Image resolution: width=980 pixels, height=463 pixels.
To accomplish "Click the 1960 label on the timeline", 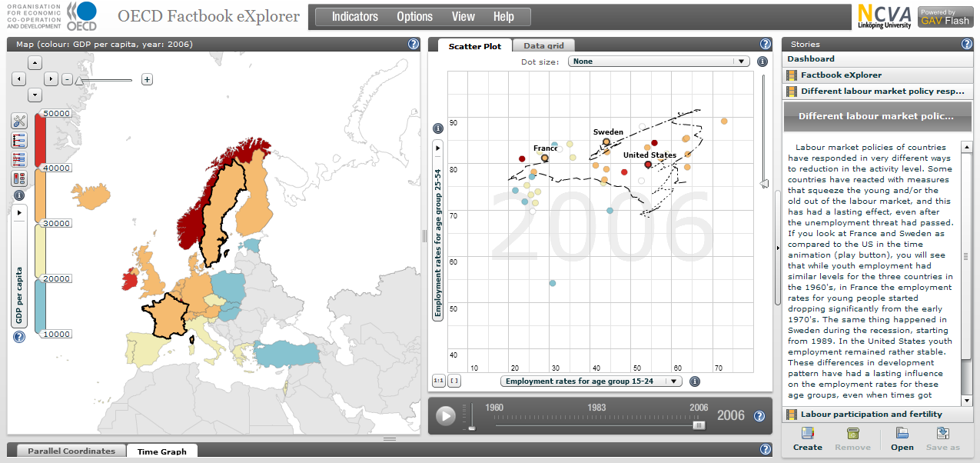I will tap(494, 408).
